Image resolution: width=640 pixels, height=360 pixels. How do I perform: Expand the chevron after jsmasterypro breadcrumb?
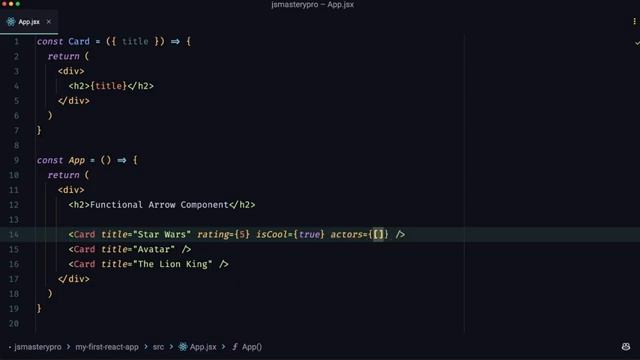coord(68,347)
